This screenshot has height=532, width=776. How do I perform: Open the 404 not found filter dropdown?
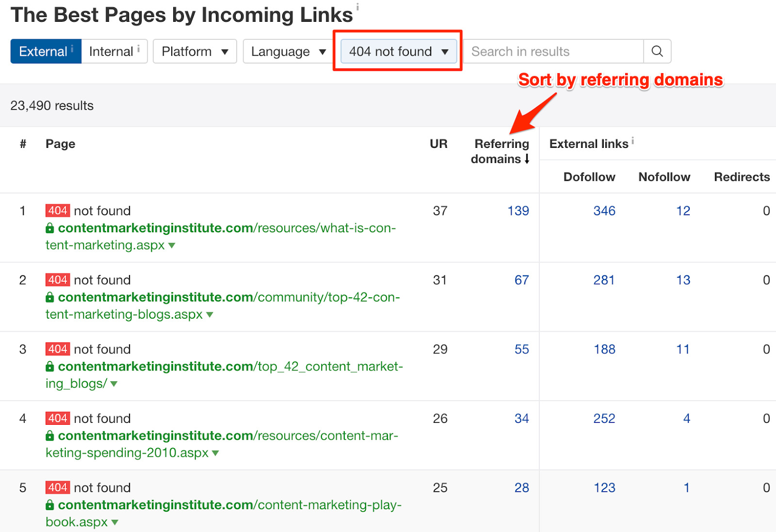399,51
